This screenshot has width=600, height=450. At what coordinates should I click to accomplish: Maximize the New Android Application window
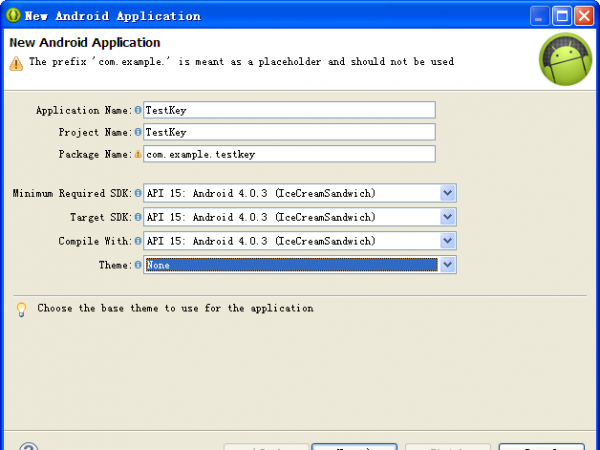coord(561,16)
